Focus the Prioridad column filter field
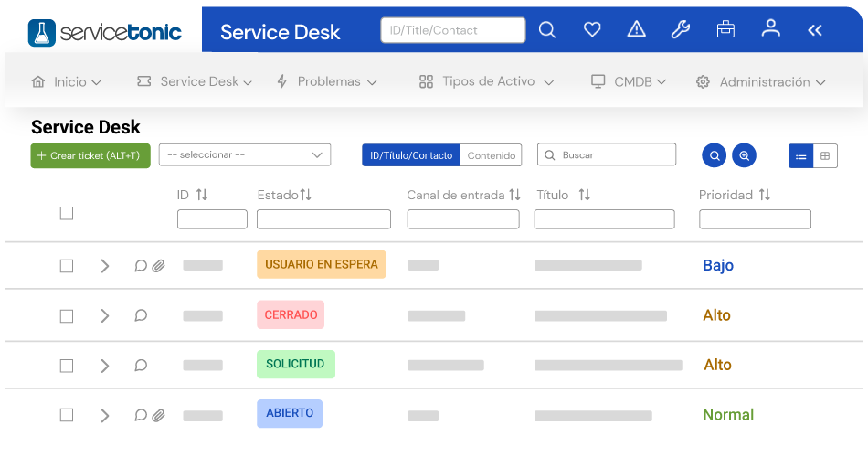Viewport: 868px width, 457px height. point(755,219)
